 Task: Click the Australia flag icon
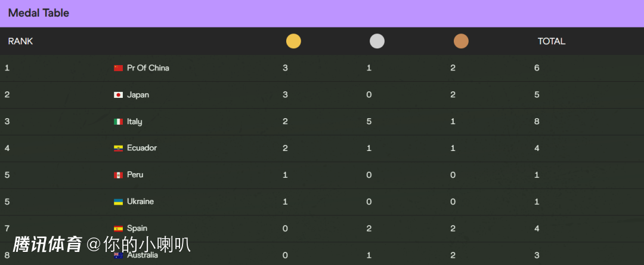pyautogui.click(x=118, y=255)
